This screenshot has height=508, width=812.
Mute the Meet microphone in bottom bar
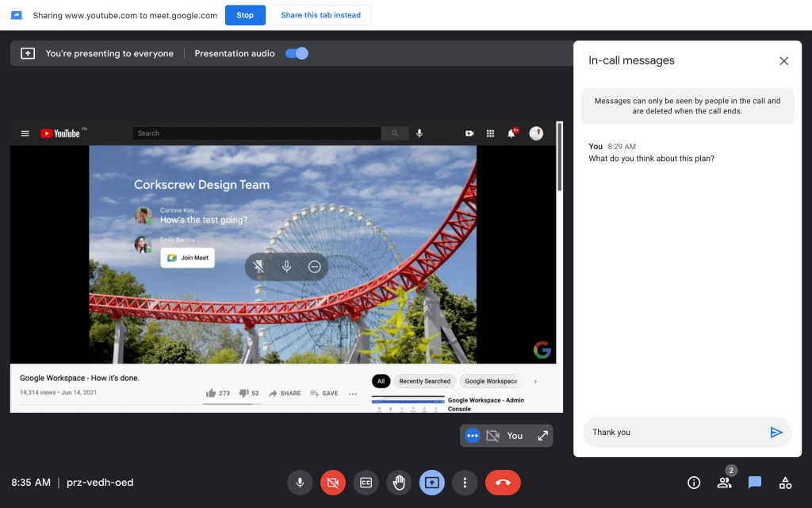click(300, 483)
